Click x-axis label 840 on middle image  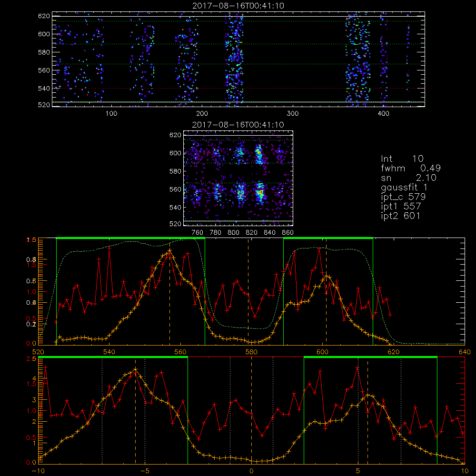click(269, 233)
